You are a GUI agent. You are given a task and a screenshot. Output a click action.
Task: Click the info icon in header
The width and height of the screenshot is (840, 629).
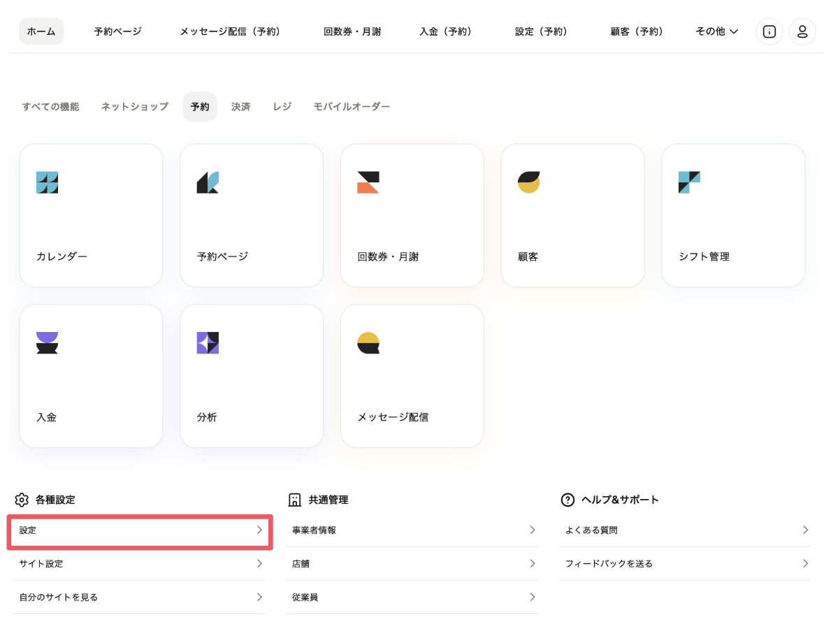(x=769, y=31)
